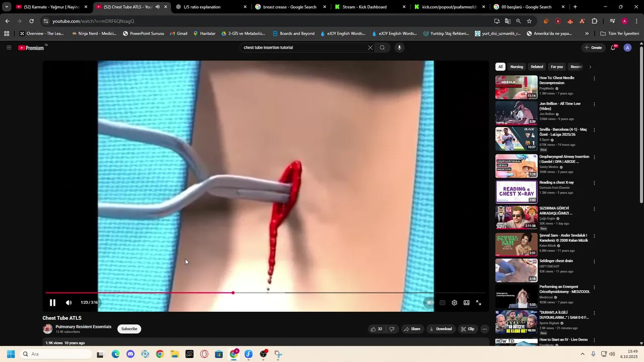Search by voice with microphone icon
This screenshot has height=362, width=644.
(x=399, y=48)
